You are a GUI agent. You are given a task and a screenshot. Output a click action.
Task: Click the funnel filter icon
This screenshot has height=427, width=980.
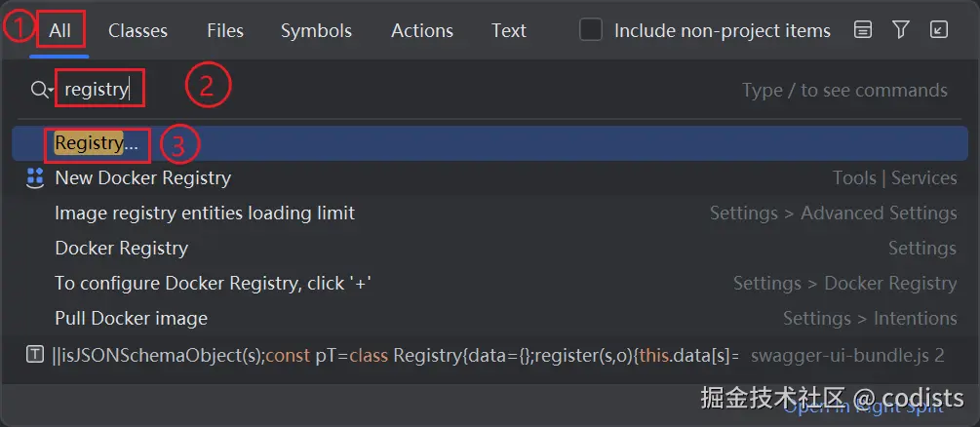(900, 30)
